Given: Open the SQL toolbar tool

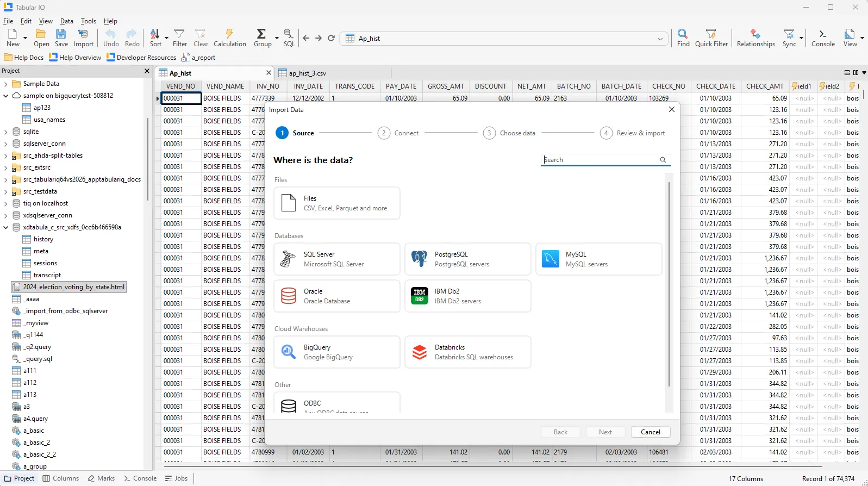Looking at the screenshot, I should (289, 38).
